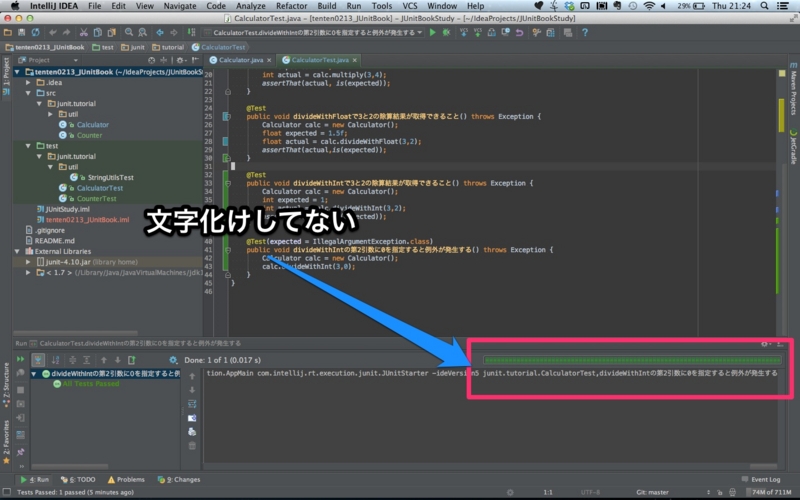Click the green Run button in toolbar
This screenshot has height=500, width=800.
pos(433,33)
